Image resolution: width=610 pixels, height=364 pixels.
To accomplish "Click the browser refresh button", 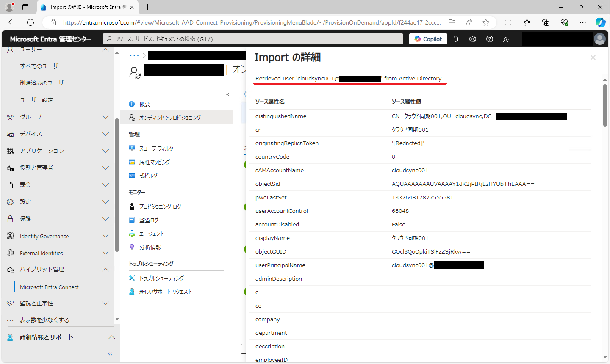I will click(30, 22).
